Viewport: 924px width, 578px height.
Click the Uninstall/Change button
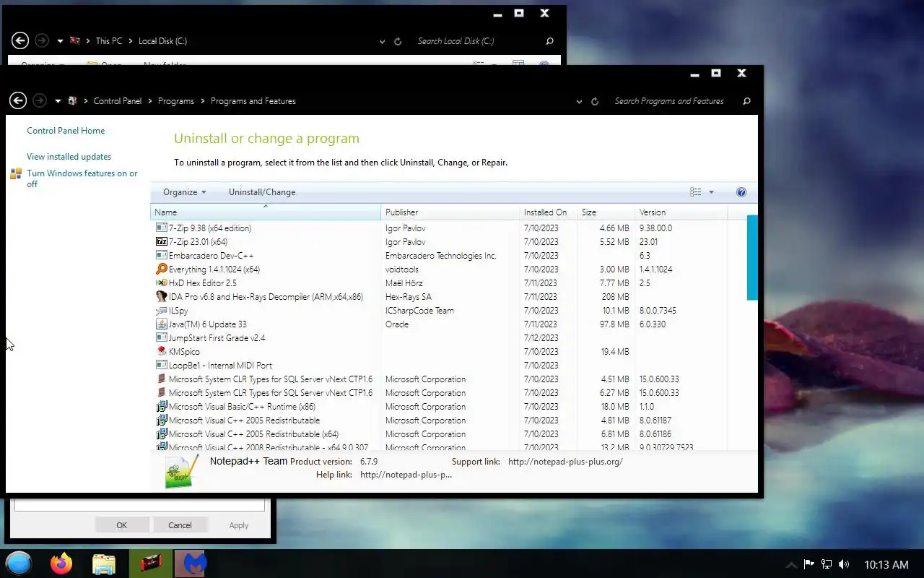point(262,192)
